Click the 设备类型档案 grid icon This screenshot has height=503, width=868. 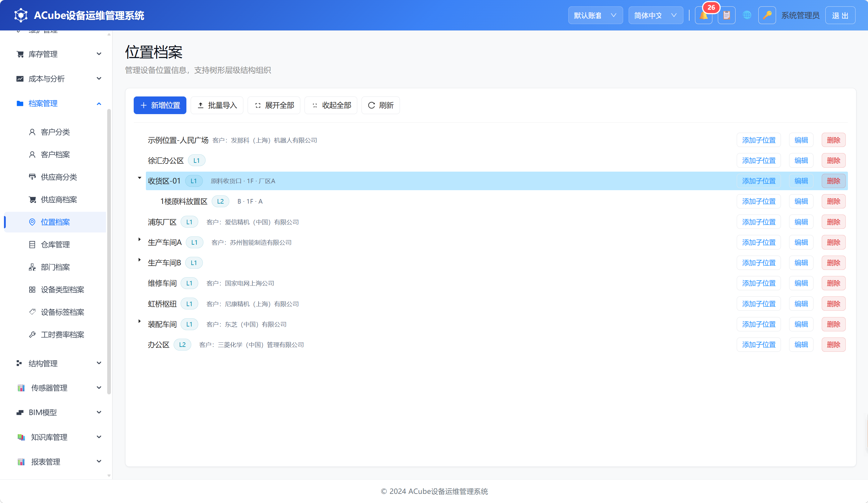click(x=32, y=290)
